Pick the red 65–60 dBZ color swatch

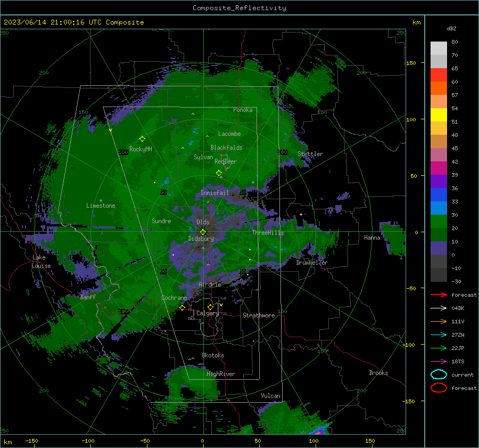(x=439, y=75)
